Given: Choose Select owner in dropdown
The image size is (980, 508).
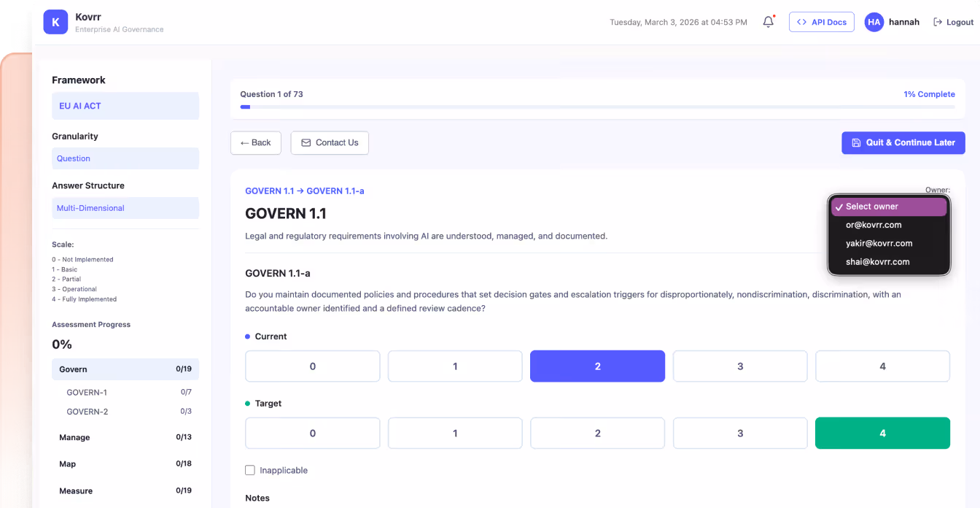Looking at the screenshot, I should pos(889,207).
